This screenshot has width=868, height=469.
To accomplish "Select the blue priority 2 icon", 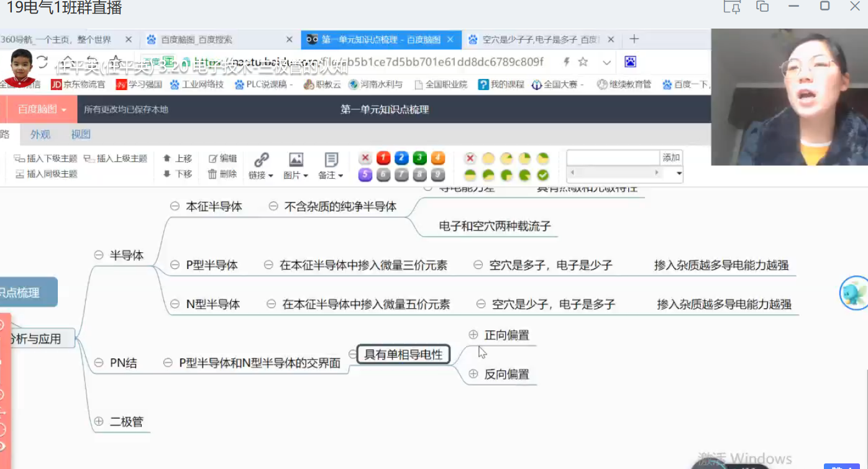I will 401,158.
